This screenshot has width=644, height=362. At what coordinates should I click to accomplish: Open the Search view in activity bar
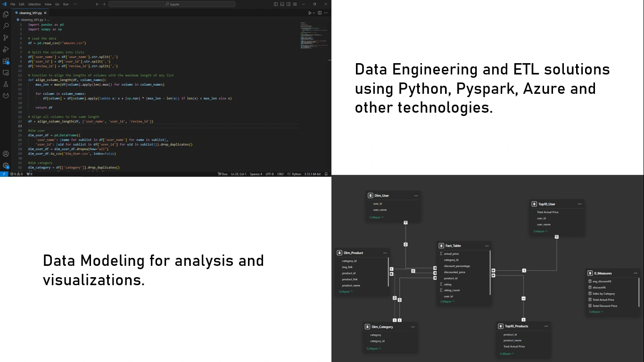(x=6, y=26)
